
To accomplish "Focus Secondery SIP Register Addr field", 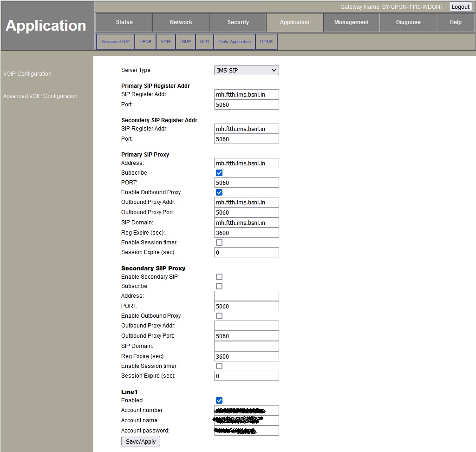I will (x=246, y=129).
